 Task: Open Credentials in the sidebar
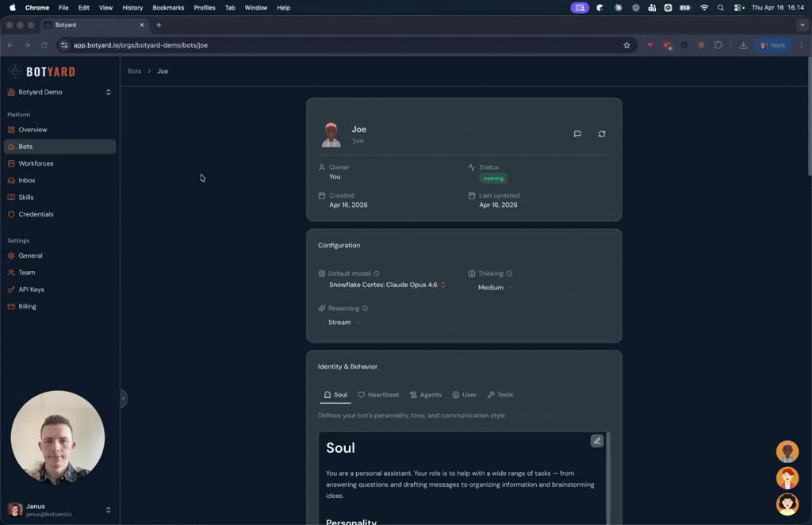click(x=59, y=214)
